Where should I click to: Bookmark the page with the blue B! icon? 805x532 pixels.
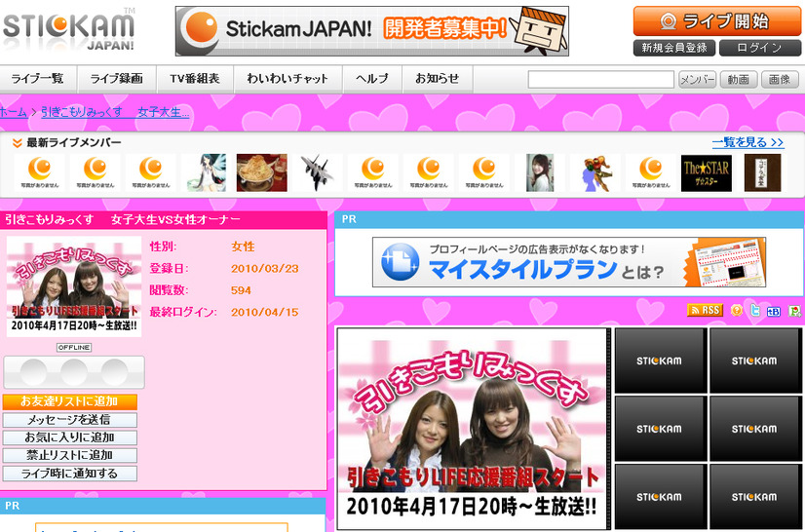[x=773, y=311]
